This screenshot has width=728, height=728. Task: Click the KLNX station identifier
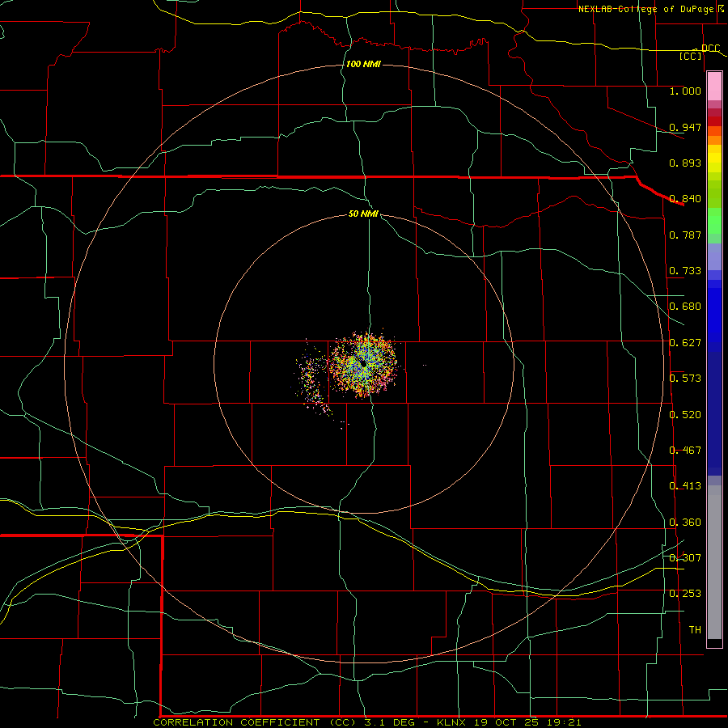pyautogui.click(x=452, y=722)
